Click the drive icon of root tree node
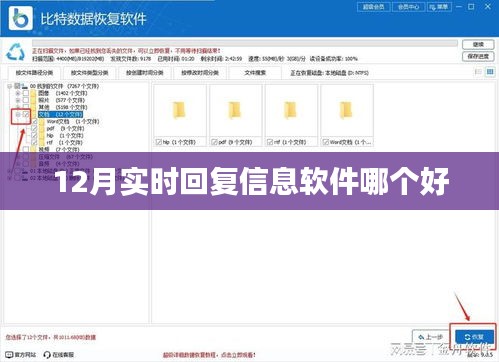The width and height of the screenshot is (499, 362). pyautogui.click(x=25, y=86)
